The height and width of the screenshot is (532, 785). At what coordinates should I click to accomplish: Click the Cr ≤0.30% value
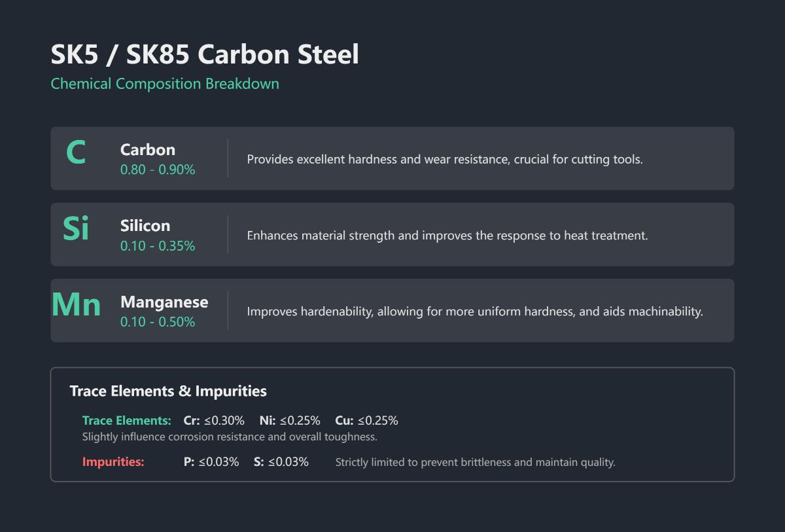point(214,421)
